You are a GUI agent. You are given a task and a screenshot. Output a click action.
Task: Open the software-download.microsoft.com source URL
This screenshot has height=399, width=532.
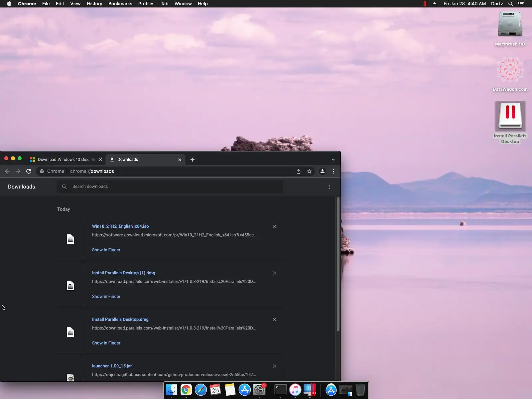tap(174, 235)
